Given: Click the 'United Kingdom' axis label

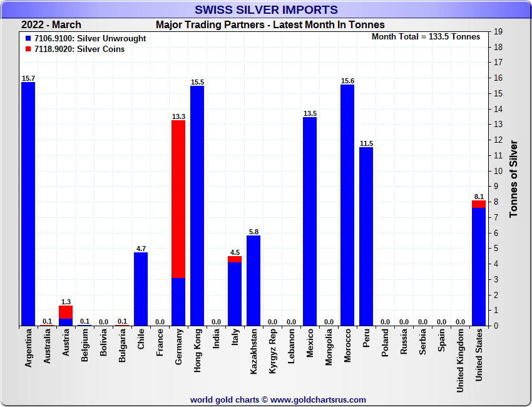Looking at the screenshot, I should (461, 361).
